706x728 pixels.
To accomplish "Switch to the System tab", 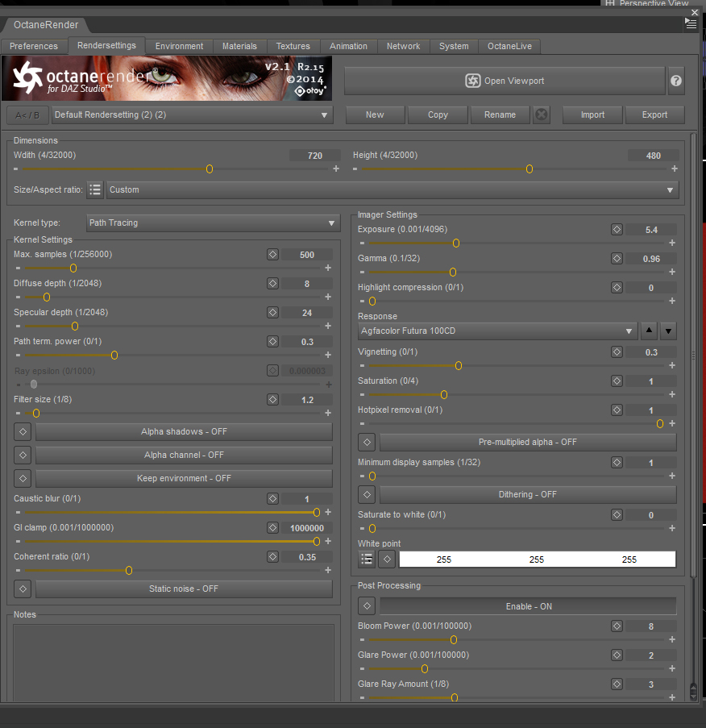I will coord(454,47).
